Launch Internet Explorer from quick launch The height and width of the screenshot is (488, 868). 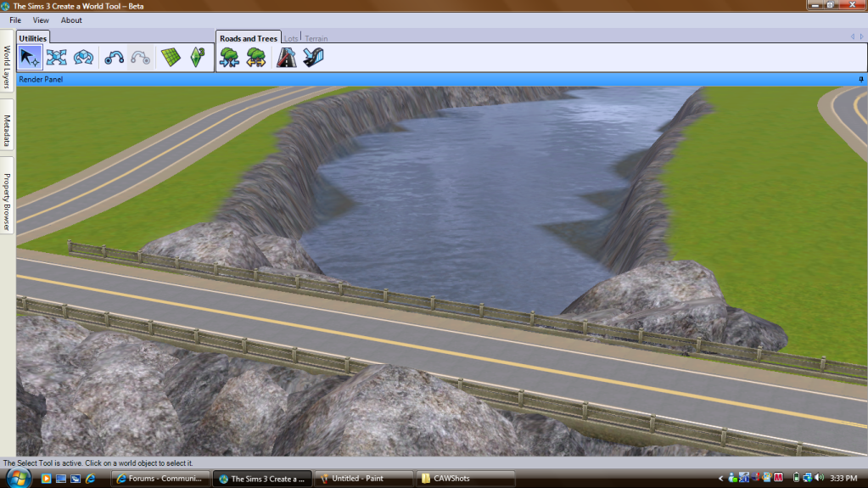(x=90, y=479)
